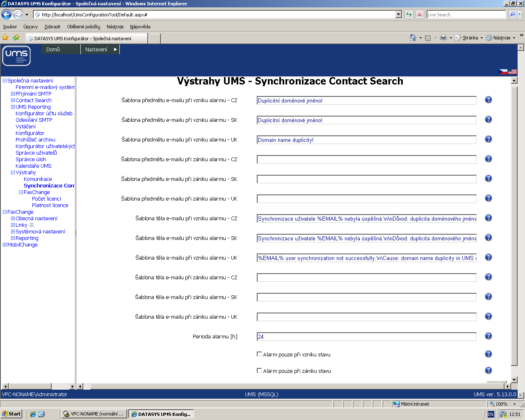Expand the Obecná nastavení tree node
525x420 pixels.
13,219
